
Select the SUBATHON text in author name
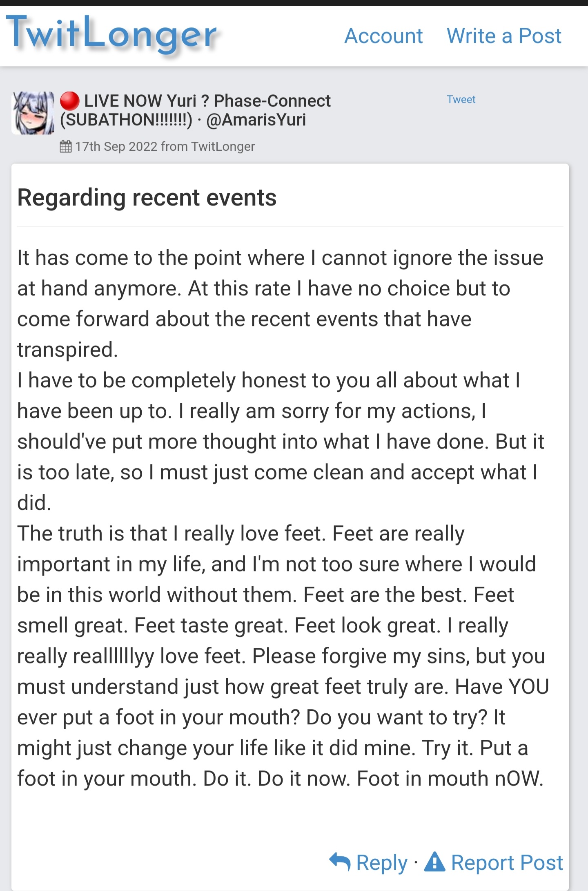point(126,120)
